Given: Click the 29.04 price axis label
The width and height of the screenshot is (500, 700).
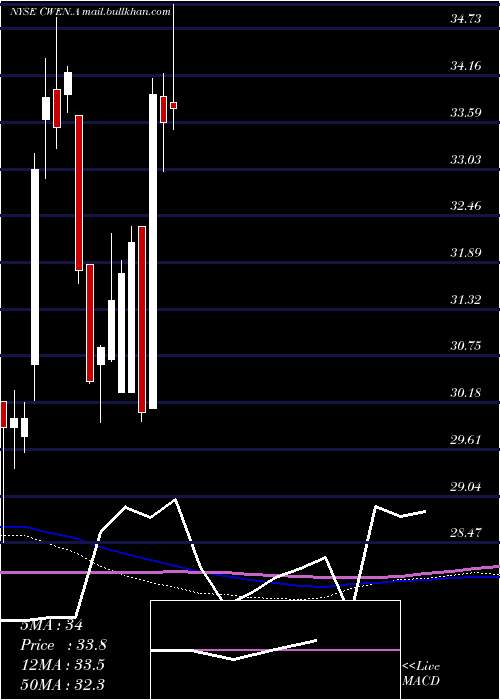Looking at the screenshot, I should click(466, 486).
